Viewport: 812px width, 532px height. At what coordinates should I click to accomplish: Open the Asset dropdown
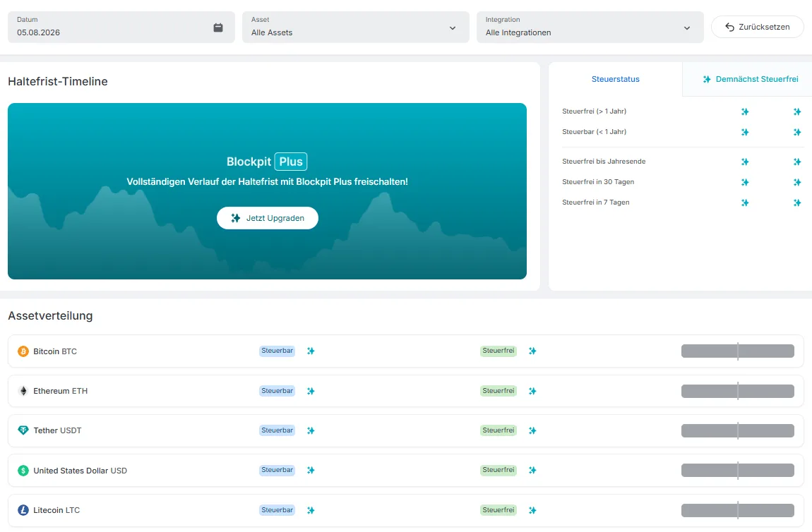[x=355, y=27]
